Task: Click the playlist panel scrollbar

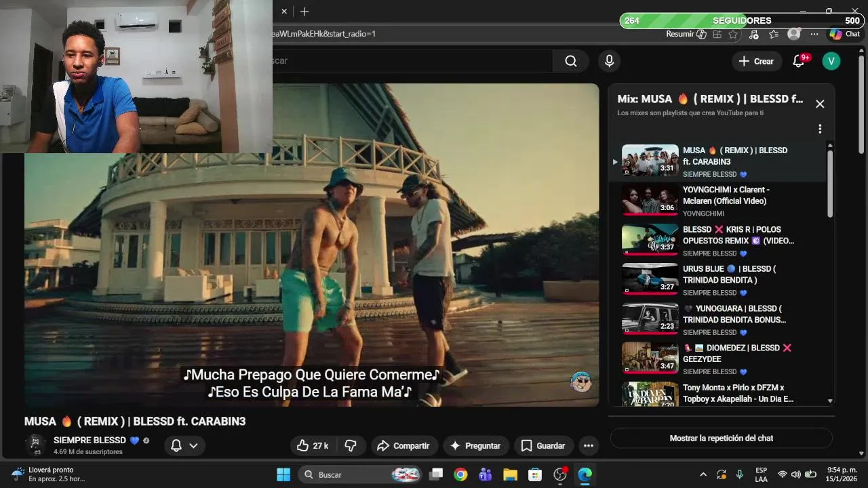Action: [830, 183]
